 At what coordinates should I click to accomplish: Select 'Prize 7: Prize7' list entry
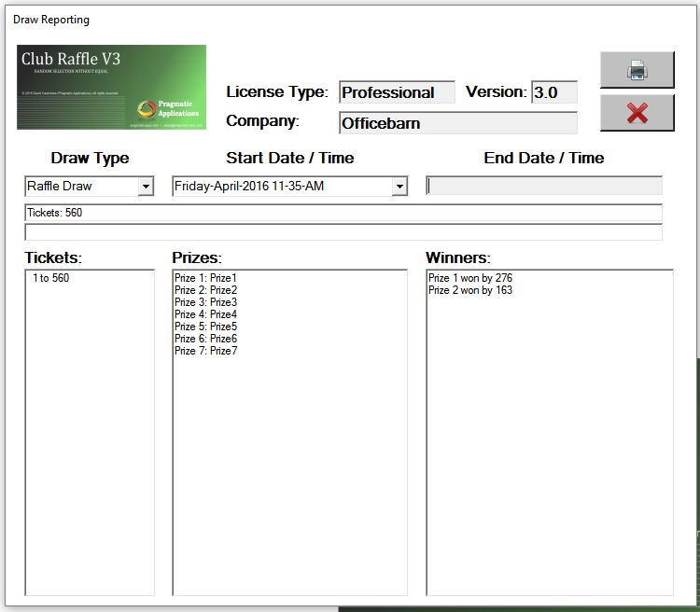click(205, 351)
